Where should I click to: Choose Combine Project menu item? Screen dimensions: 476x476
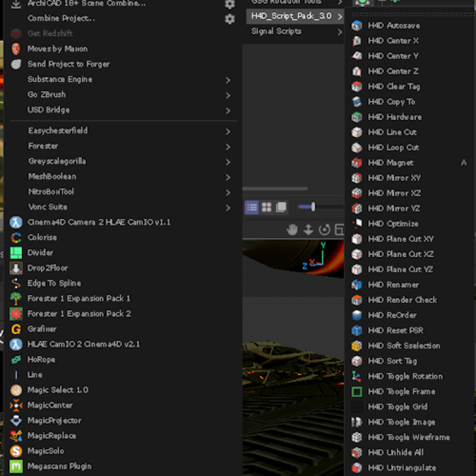point(123,18)
